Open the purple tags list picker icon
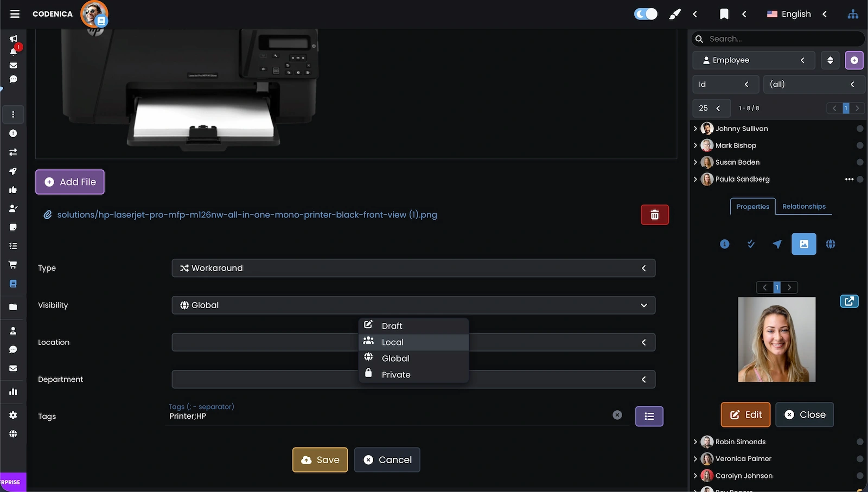The width and height of the screenshot is (868, 492). (x=649, y=416)
